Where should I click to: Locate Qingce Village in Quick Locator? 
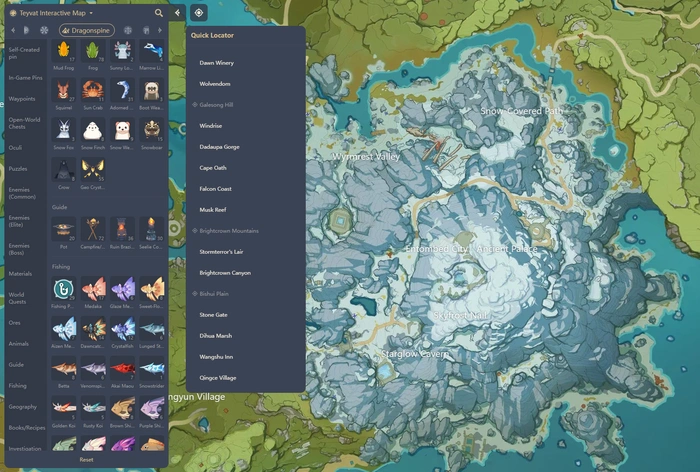point(218,378)
